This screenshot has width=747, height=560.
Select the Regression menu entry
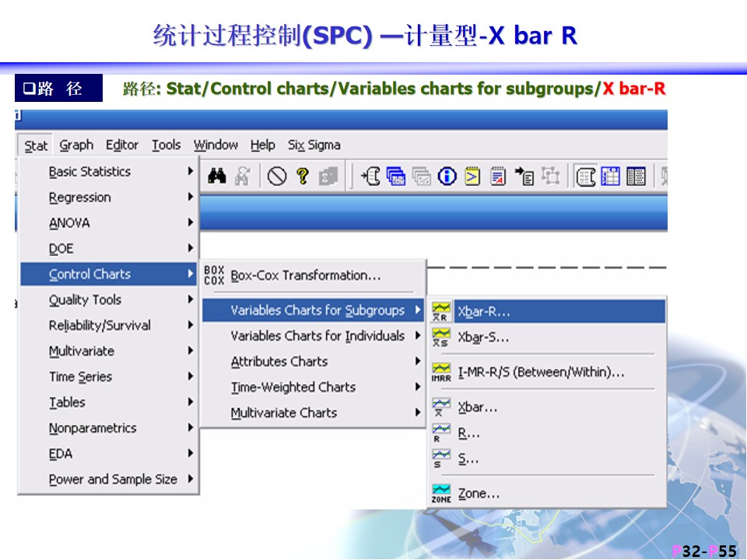point(79,198)
